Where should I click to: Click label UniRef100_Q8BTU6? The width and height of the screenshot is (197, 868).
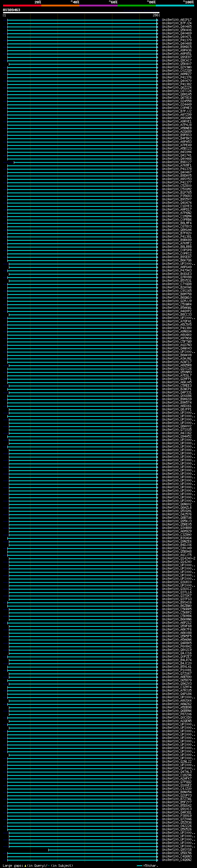tap(176, 518)
